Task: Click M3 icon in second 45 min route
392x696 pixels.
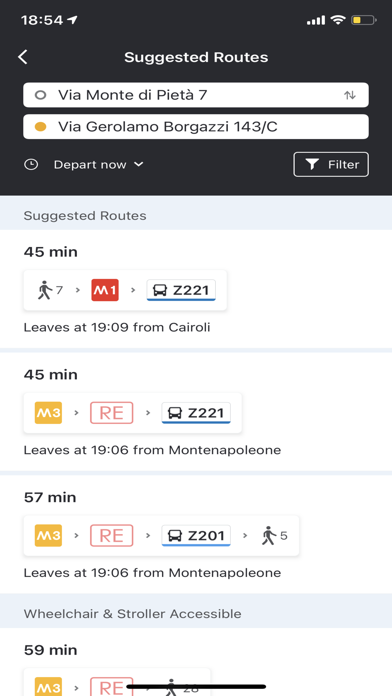Action: point(48,413)
